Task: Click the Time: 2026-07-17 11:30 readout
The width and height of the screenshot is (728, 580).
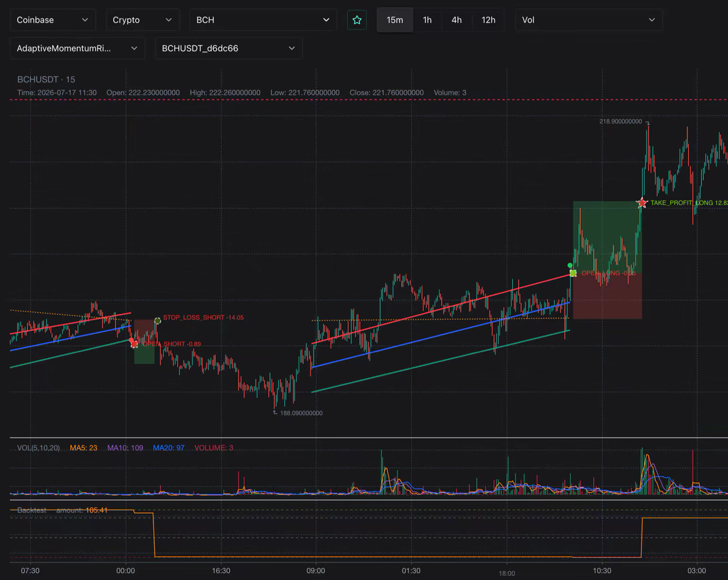Action: [x=57, y=93]
